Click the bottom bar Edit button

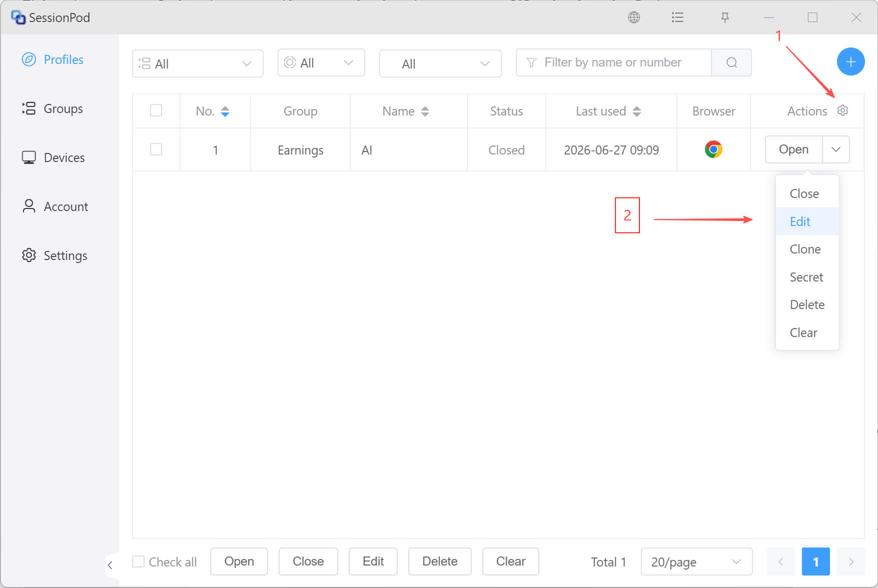pyautogui.click(x=373, y=561)
